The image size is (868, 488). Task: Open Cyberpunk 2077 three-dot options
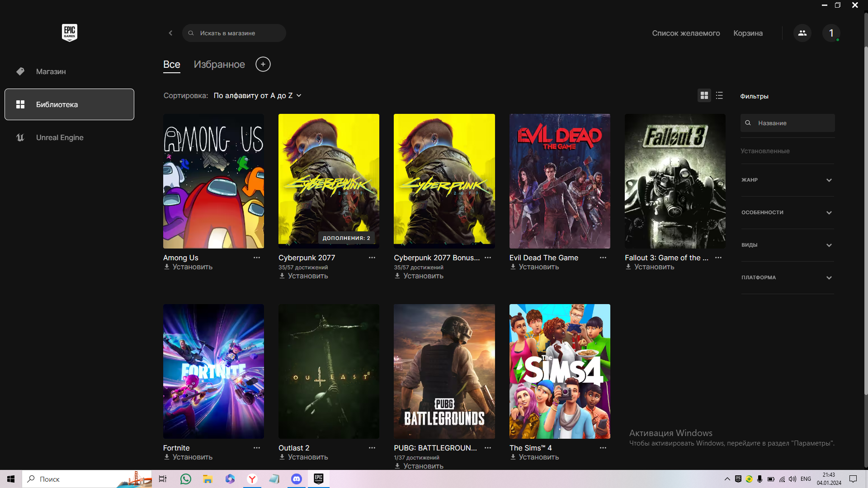pyautogui.click(x=372, y=258)
